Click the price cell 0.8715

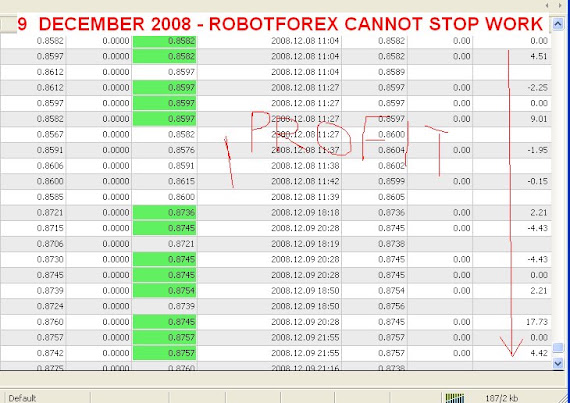[50, 228]
